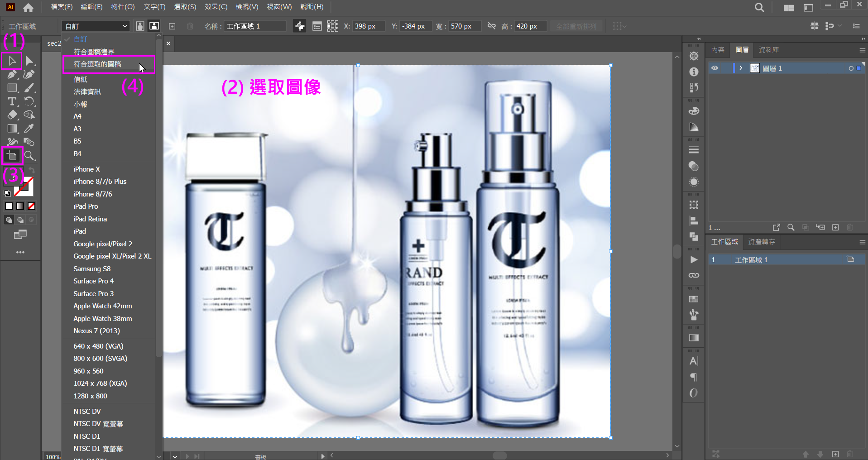868x460 pixels.
Task: Click the artboard name field 工作區域 1
Action: 255,26
